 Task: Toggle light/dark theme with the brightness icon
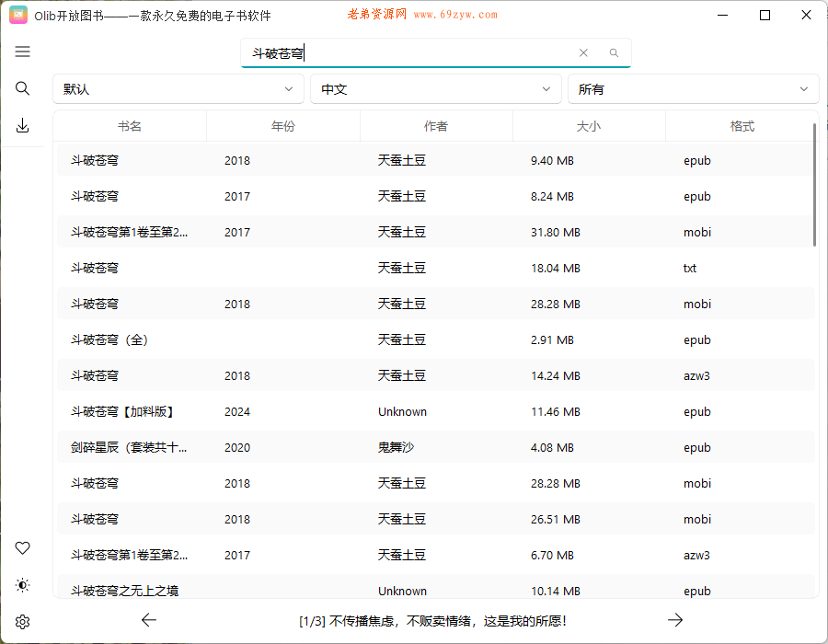click(x=22, y=584)
